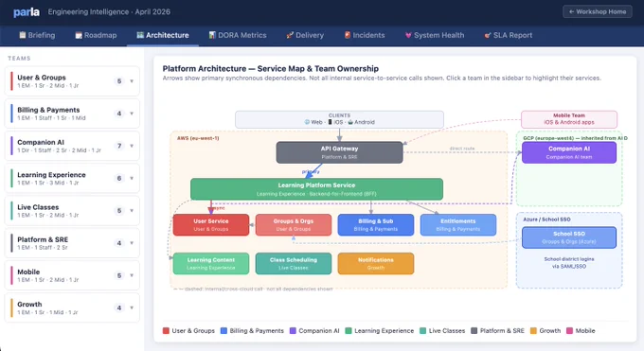Click the "AWS (eu-west-1)" region label
The image size is (644, 351).
(x=198, y=138)
